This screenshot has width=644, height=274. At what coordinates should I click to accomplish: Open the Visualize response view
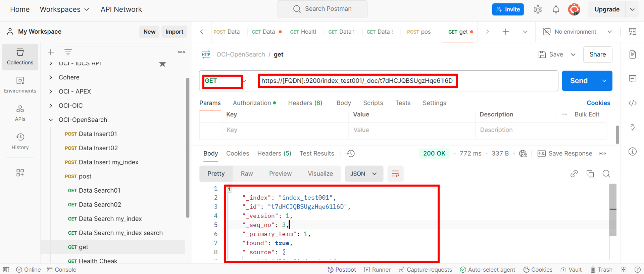point(320,174)
